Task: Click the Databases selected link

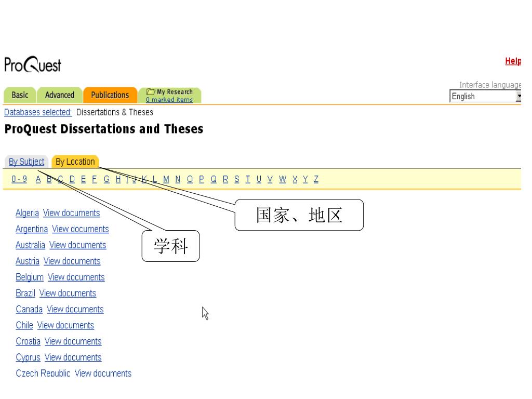Action: click(38, 112)
